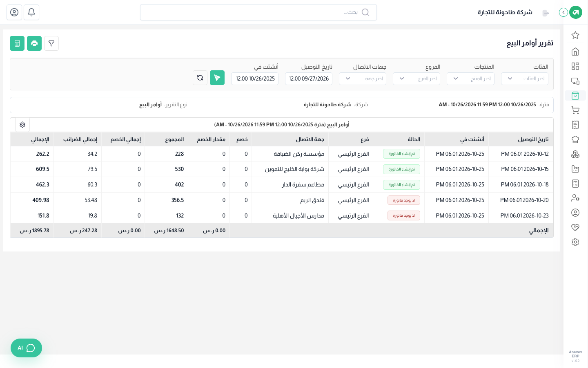This screenshot has width=588, height=368.
Task: Expand the جهات الاتصال contacts dropdown
Action: (363, 79)
